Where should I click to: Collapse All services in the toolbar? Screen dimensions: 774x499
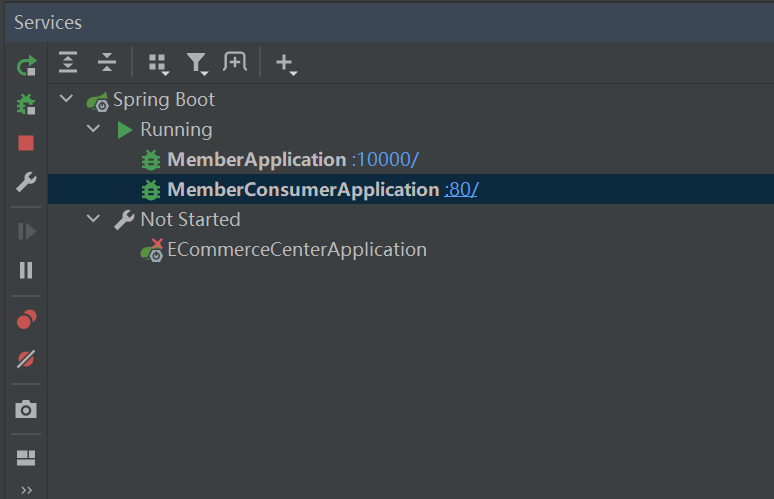click(107, 62)
